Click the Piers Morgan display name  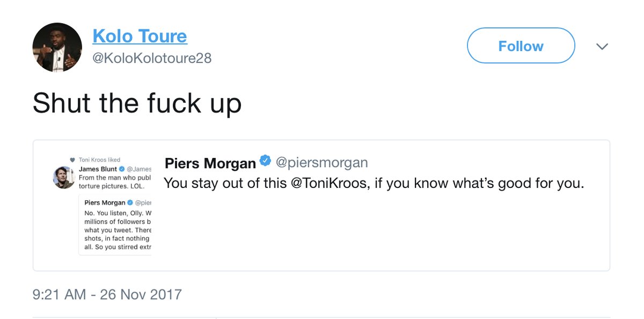pyautogui.click(x=210, y=162)
